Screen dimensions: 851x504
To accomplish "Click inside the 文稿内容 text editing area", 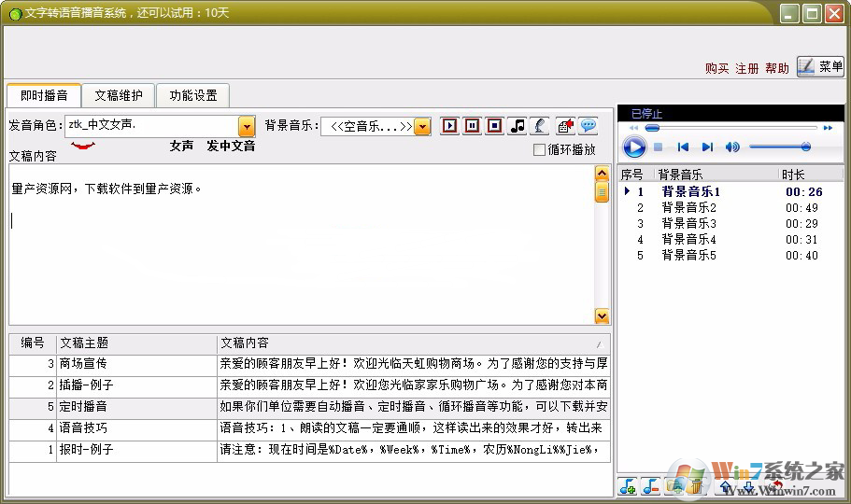I will click(x=302, y=245).
